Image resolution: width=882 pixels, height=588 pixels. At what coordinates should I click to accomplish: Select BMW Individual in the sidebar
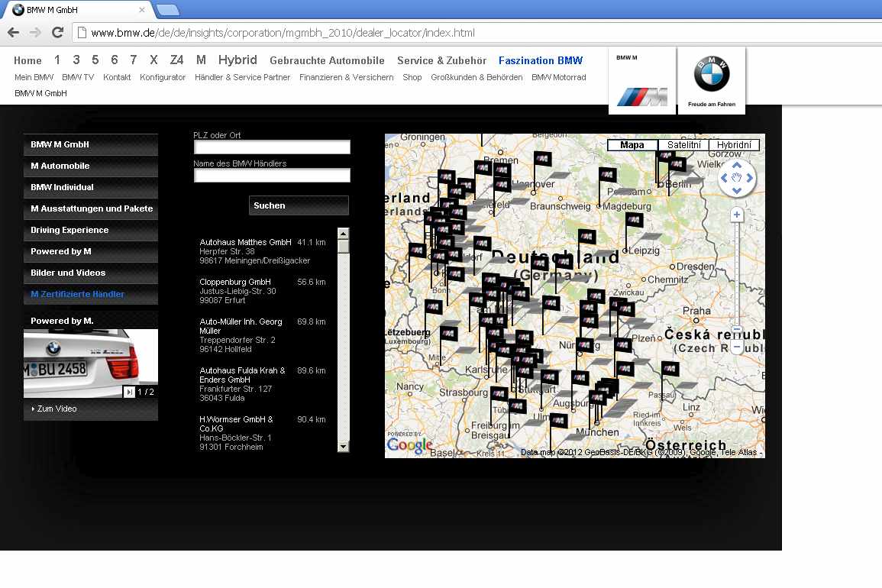tap(91, 187)
